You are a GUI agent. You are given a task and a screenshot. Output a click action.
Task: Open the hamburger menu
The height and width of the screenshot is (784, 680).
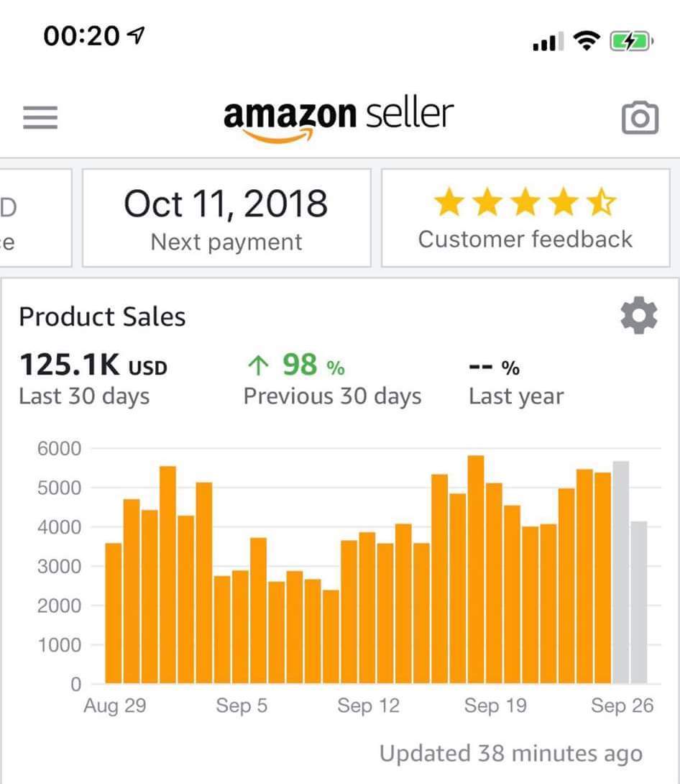coord(40,117)
